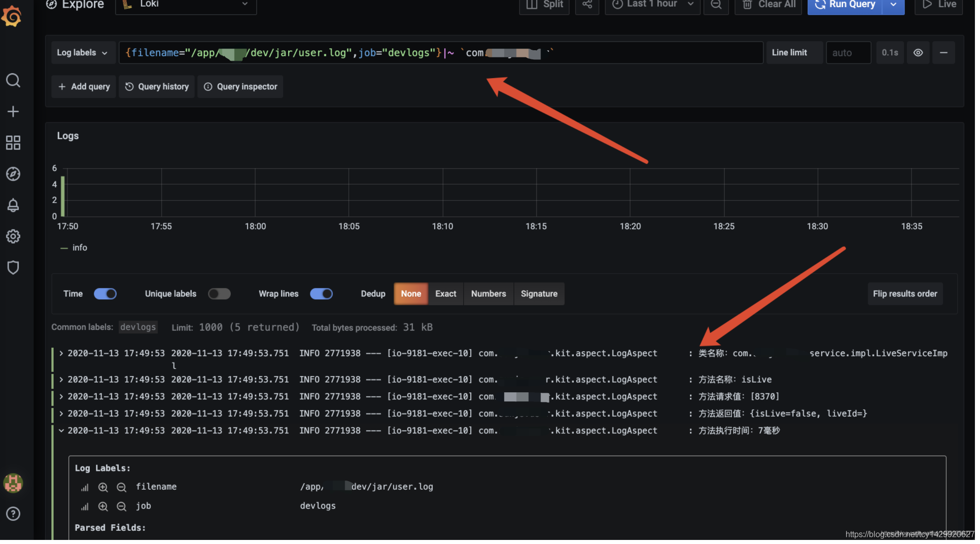Open the Alerting bell icon

13,206
